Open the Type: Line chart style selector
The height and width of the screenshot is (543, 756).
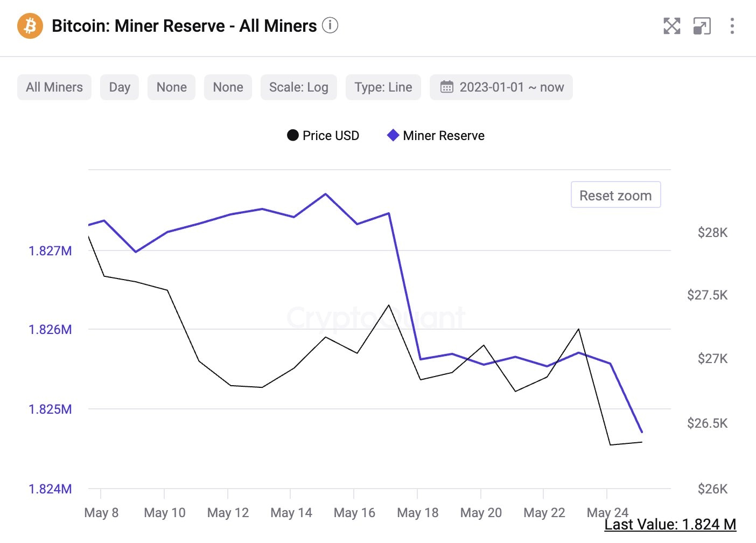click(383, 87)
